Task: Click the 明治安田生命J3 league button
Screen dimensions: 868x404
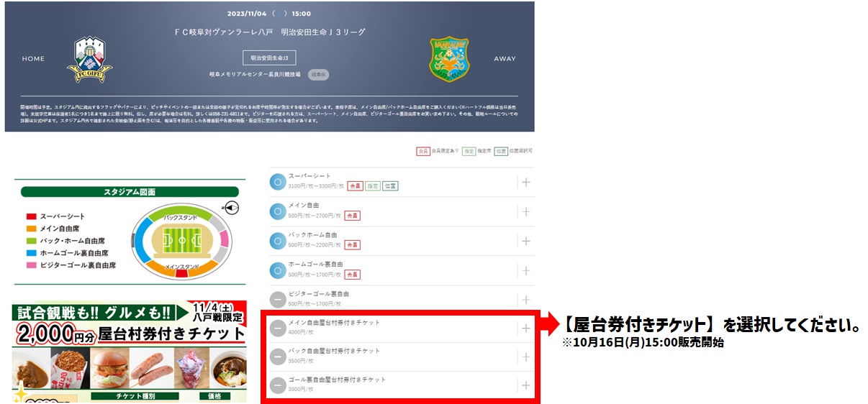Action: pyautogui.click(x=269, y=58)
